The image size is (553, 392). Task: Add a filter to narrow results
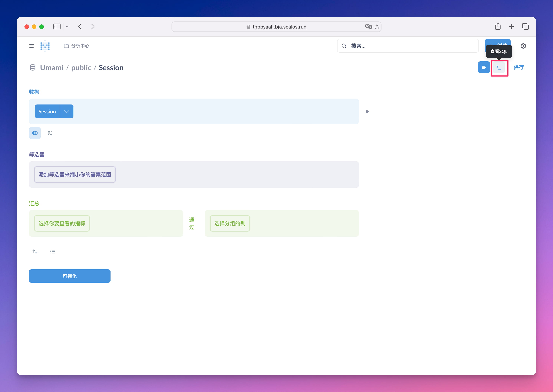pyautogui.click(x=75, y=175)
